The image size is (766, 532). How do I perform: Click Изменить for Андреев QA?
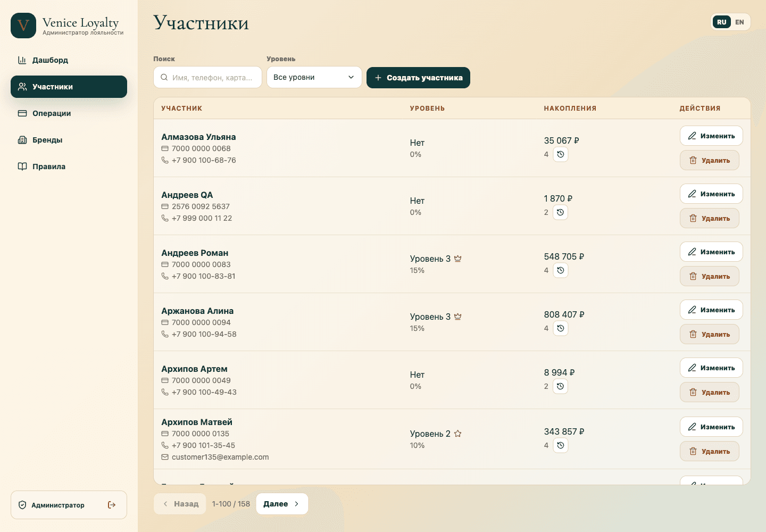711,194
